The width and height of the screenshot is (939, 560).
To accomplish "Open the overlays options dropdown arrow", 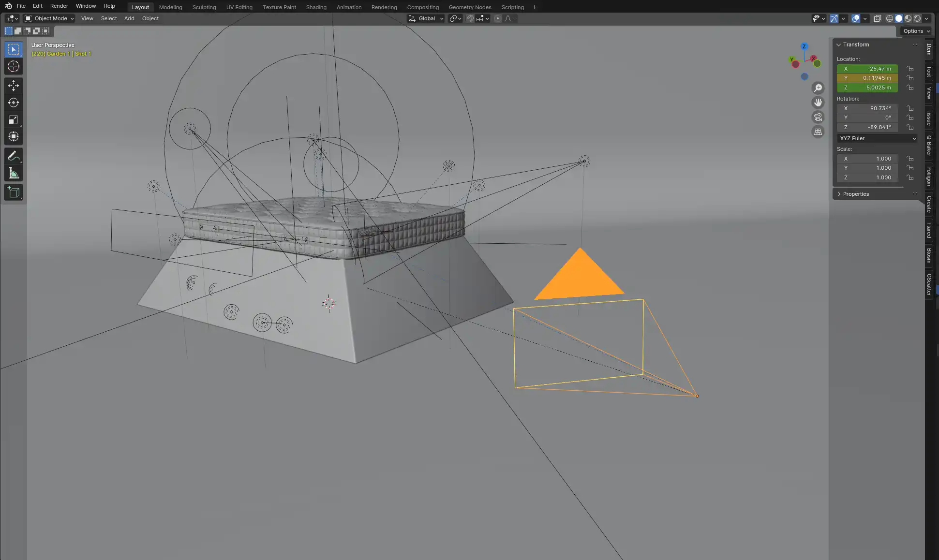I will click(x=865, y=18).
